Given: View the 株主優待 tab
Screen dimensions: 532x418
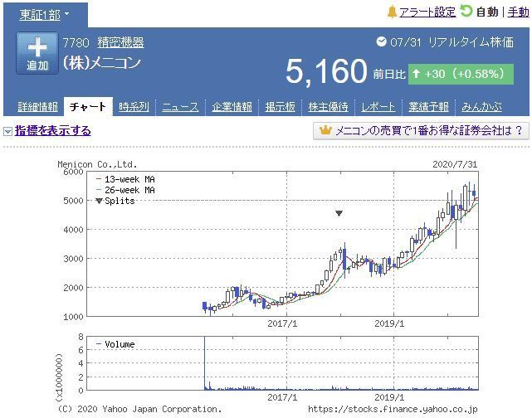Looking at the screenshot, I should [328, 107].
